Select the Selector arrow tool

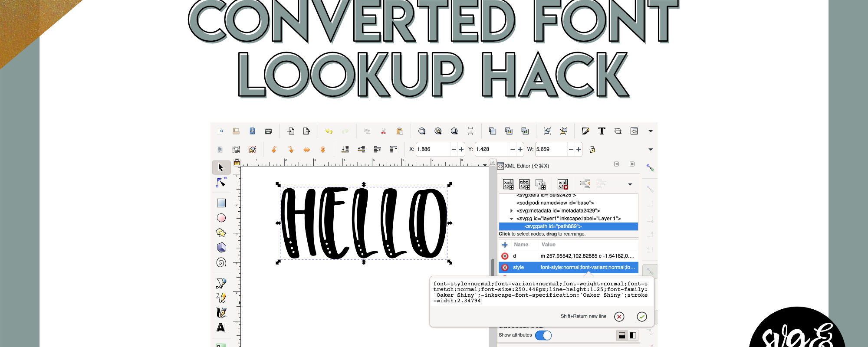point(221,167)
